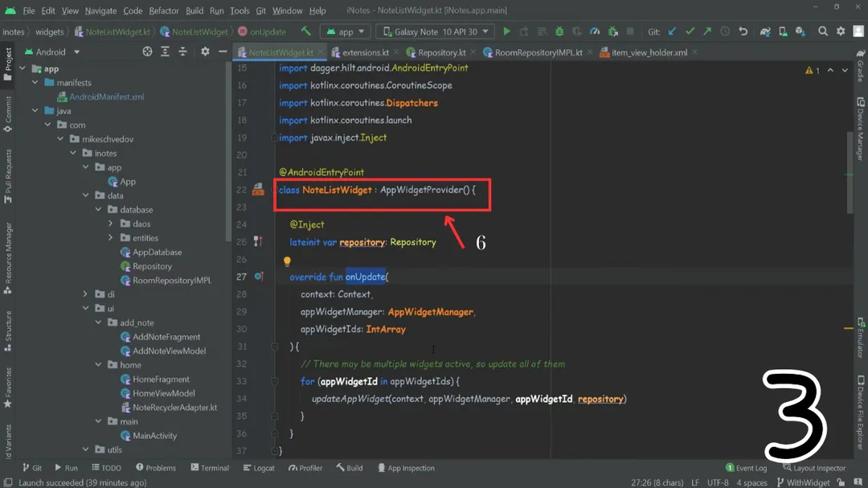Open the Galaxy Note 10 device selector dropdown
868x488 pixels.
click(x=434, y=31)
